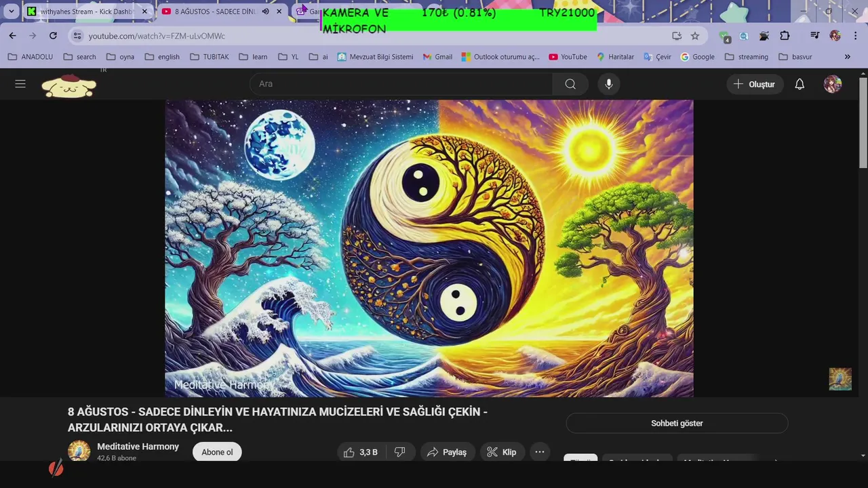
Task: Open YouTube notifications bell
Action: [x=800, y=84]
